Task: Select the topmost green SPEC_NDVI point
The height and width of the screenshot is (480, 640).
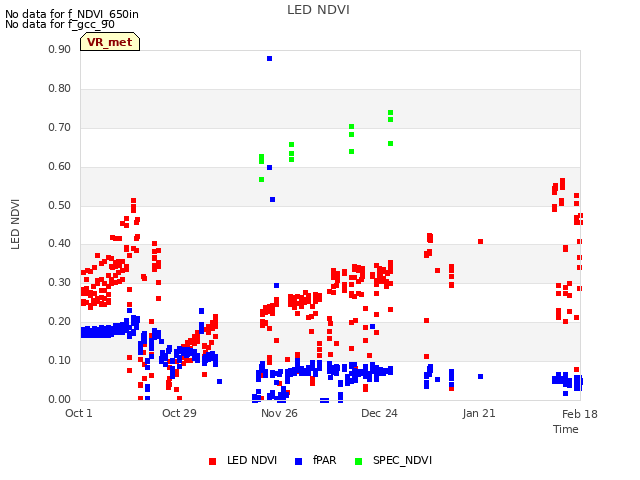Action: pyautogui.click(x=391, y=113)
